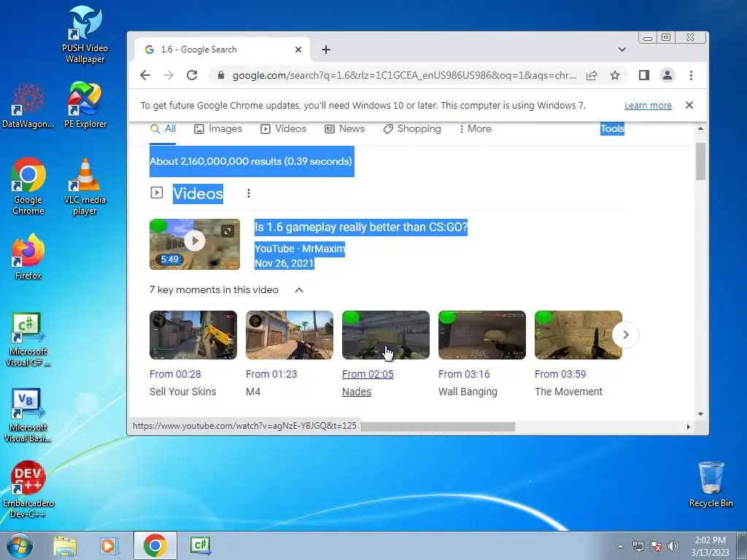Viewport: 747px width, 560px height.
Task: Click the vertical scrollbar thumb
Action: pos(700,161)
